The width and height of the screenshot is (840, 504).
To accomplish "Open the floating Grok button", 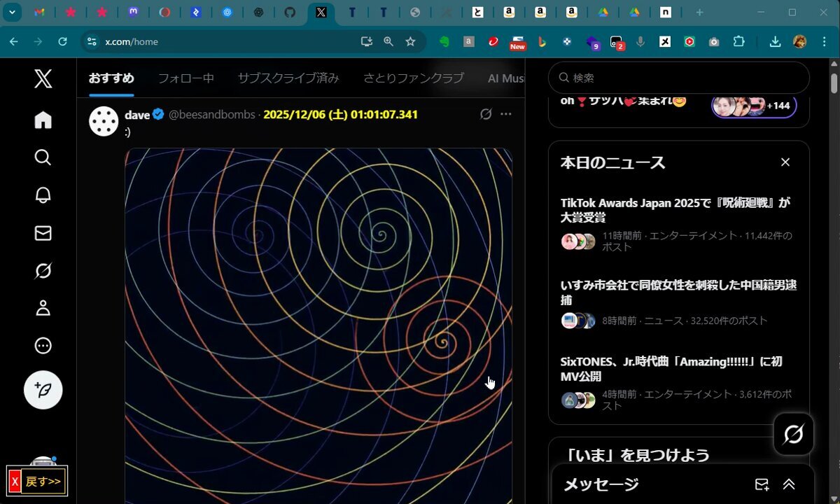I will tap(793, 435).
